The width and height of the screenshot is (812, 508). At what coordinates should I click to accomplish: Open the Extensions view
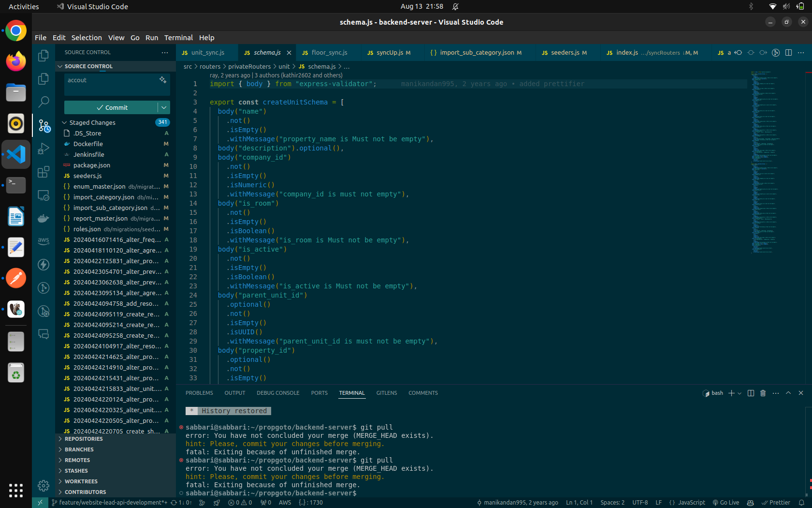coord(43,172)
